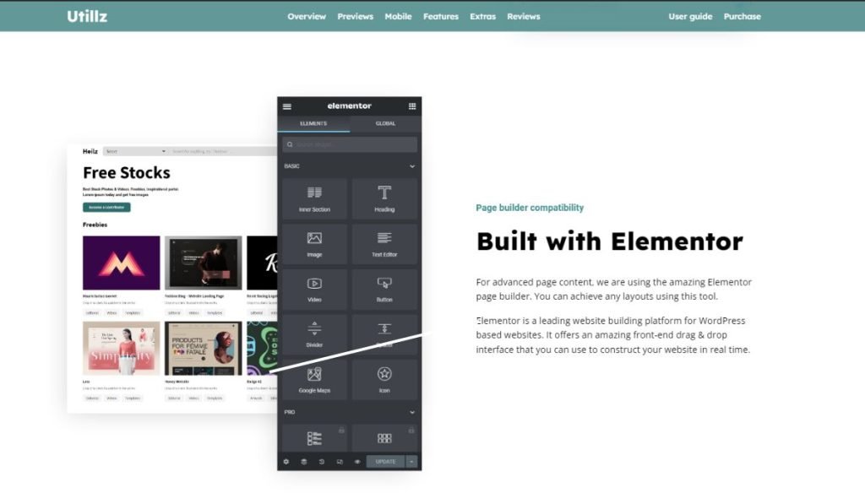The image size is (865, 504).
Task: Open the Navigator from the bottom bar
Action: [305, 462]
